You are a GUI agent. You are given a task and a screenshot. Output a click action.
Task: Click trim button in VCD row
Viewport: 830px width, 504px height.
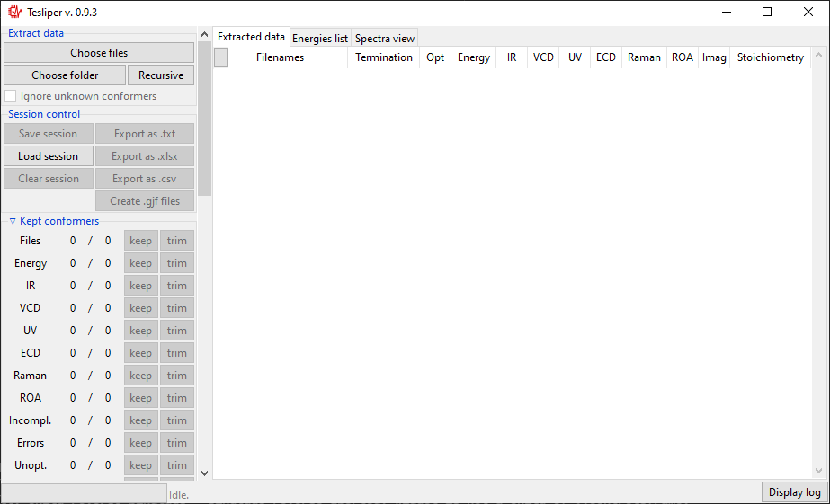click(x=177, y=308)
